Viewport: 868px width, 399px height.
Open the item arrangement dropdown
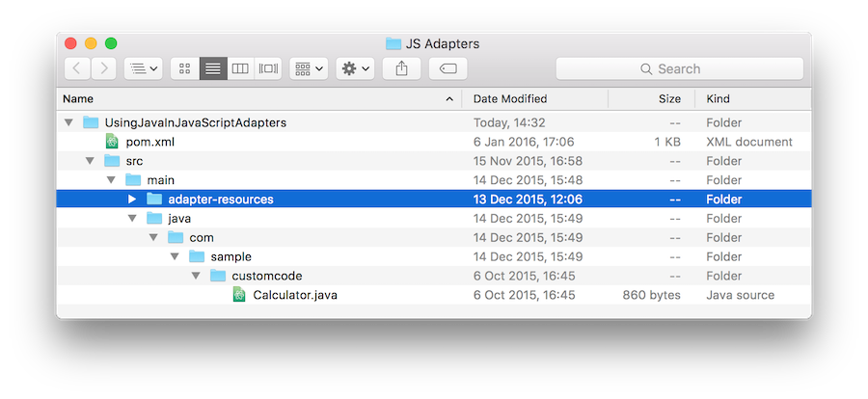point(309,68)
